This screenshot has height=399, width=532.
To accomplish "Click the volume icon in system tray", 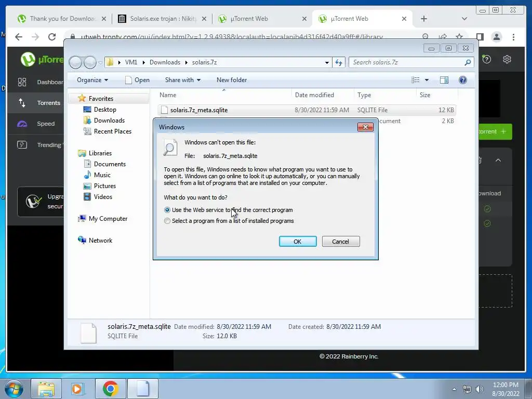I will coord(479,389).
